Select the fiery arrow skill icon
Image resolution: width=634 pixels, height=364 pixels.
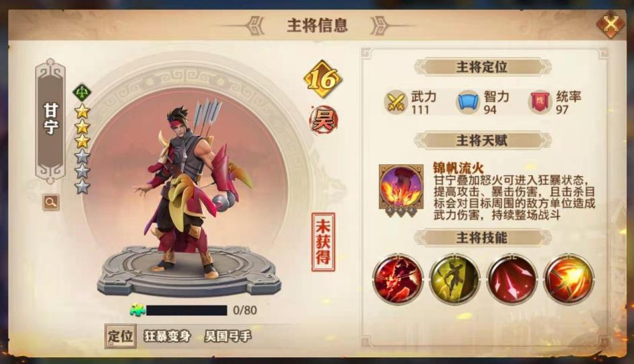(569, 279)
